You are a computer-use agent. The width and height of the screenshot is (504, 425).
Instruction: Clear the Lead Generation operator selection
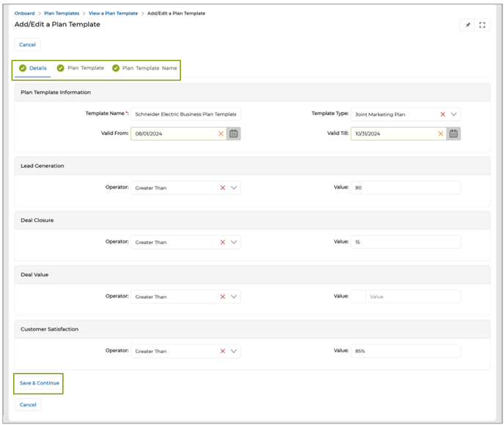[223, 188]
